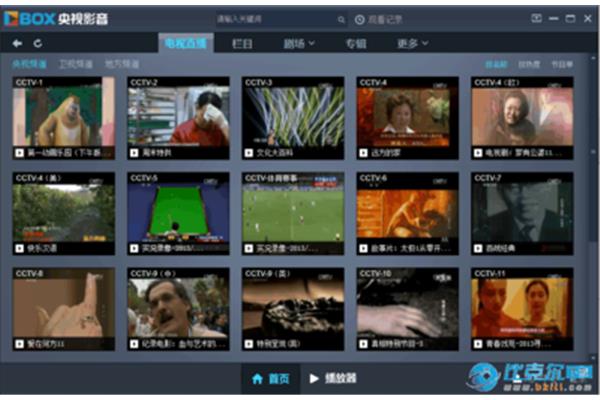Open the 专辑 tab
This screenshot has height=400, width=600.
coord(356,44)
